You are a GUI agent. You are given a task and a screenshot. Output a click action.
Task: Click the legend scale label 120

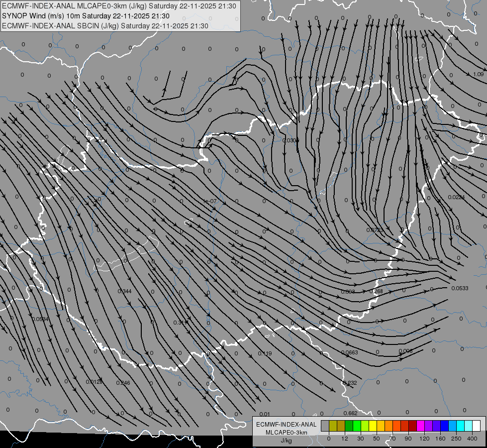click(x=424, y=439)
